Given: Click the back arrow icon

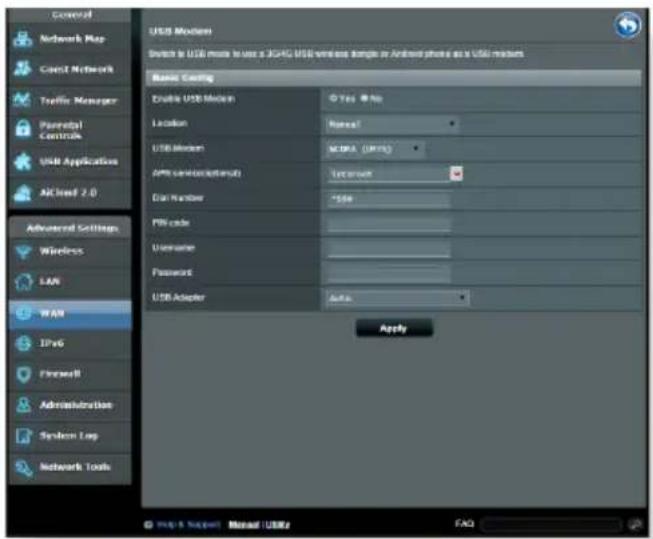Looking at the screenshot, I should click(628, 25).
